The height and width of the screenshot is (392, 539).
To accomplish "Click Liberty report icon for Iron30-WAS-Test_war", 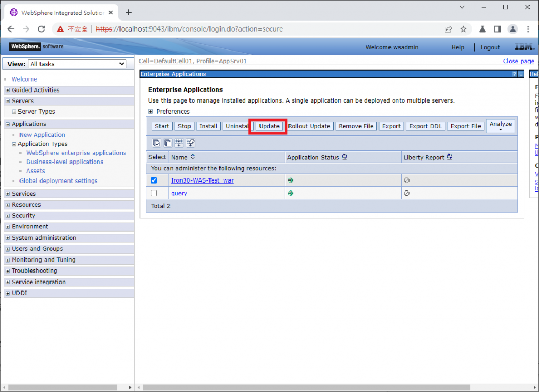I will (407, 180).
